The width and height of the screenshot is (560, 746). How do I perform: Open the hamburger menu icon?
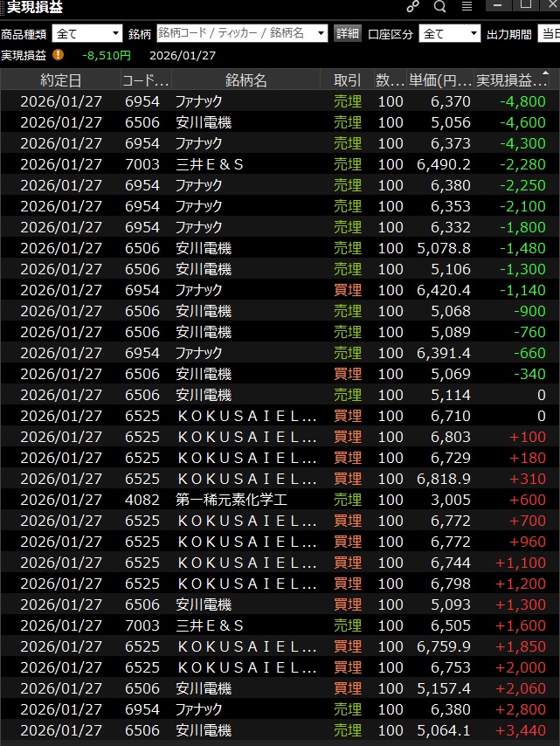pos(467,7)
